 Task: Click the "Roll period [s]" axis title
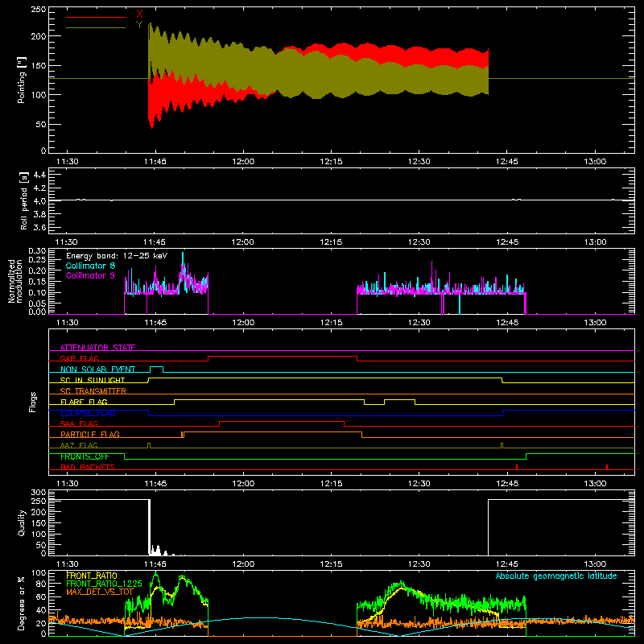(x=23, y=200)
